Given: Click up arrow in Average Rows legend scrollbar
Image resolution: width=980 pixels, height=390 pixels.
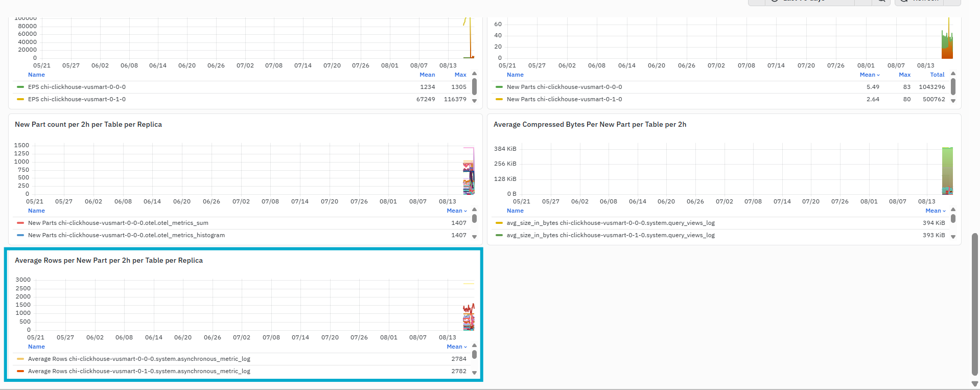Looking at the screenshot, I should click(474, 346).
